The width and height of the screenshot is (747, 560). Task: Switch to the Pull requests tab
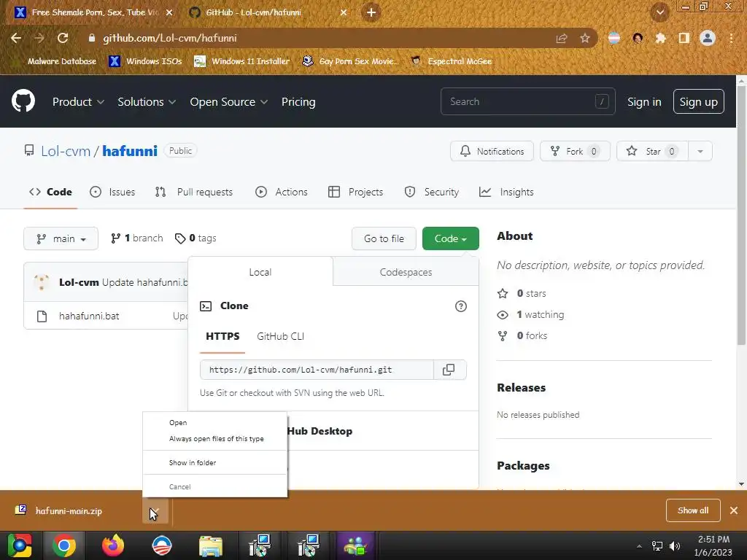[194, 192]
